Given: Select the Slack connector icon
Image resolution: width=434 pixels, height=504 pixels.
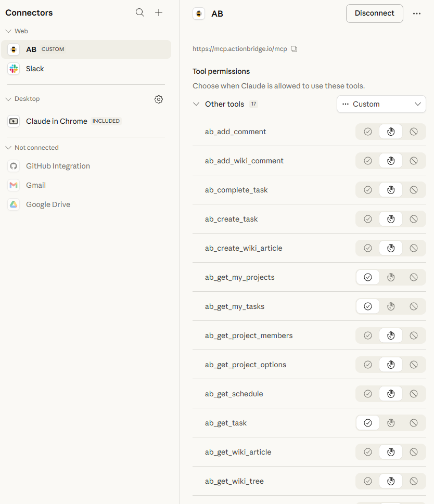Looking at the screenshot, I should click(14, 68).
